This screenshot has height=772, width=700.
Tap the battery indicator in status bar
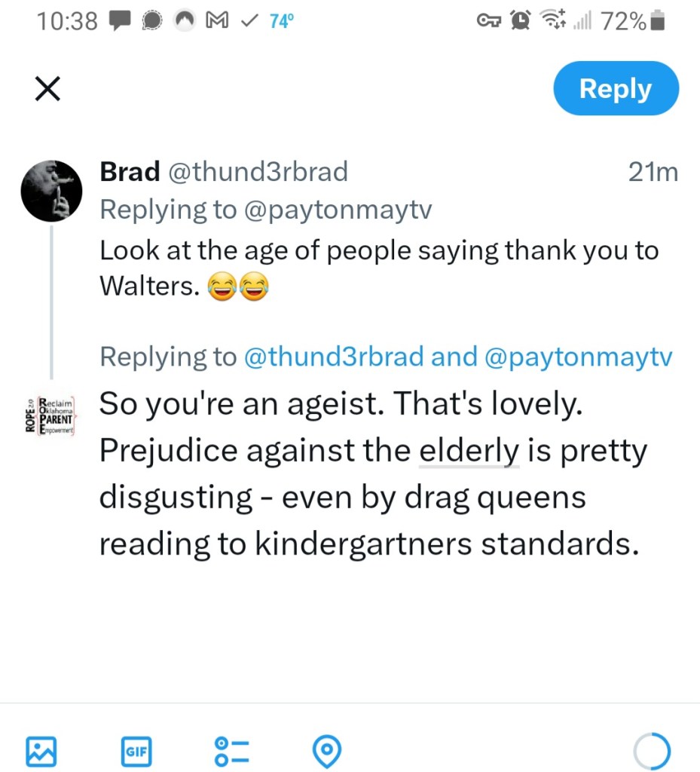658,22
